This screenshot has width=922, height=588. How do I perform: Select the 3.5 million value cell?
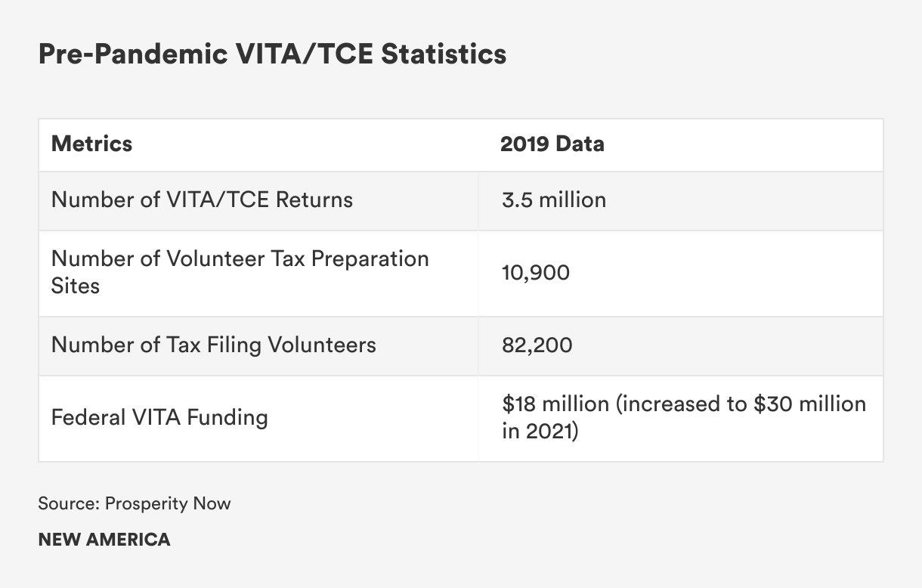tap(553, 200)
